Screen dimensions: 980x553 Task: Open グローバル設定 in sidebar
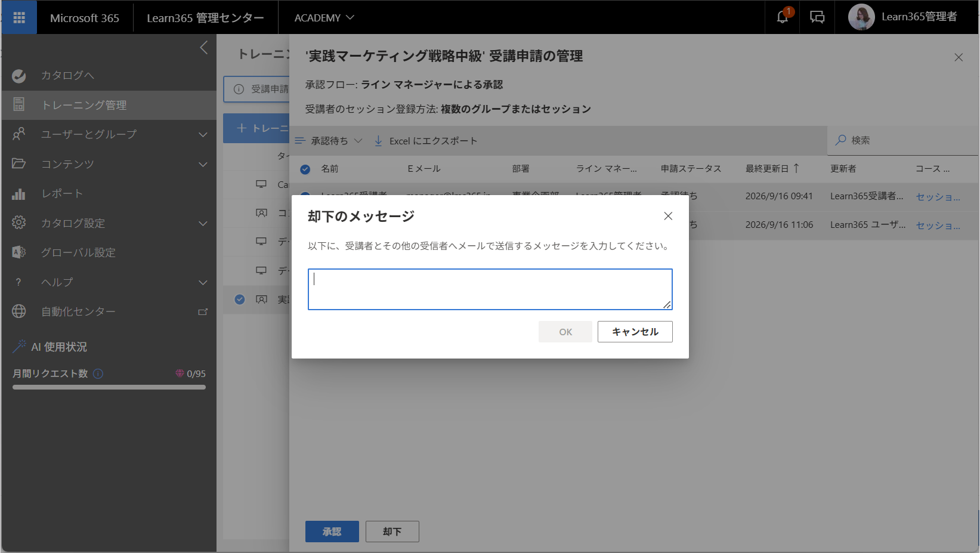(109, 252)
